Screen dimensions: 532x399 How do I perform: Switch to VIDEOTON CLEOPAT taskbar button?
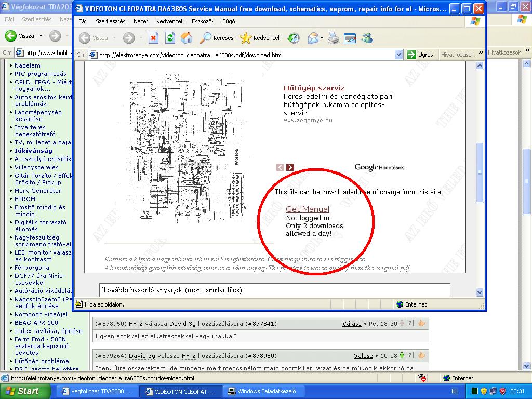pos(180,391)
